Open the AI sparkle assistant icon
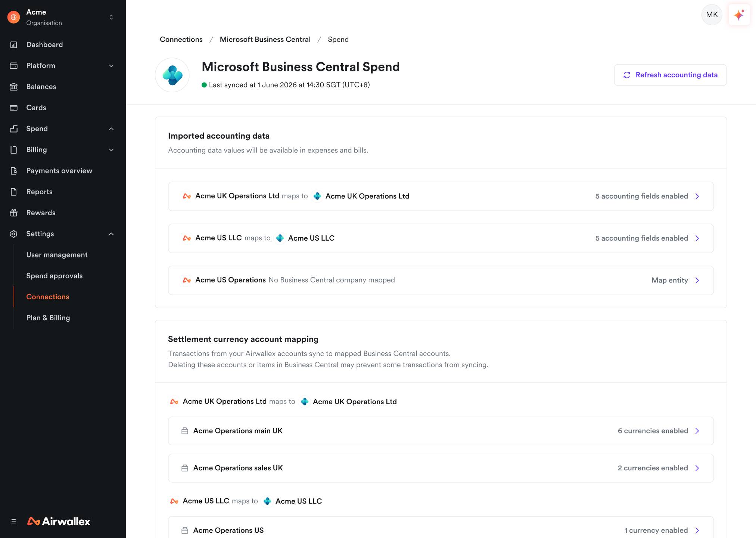The height and width of the screenshot is (538, 756). pos(739,15)
